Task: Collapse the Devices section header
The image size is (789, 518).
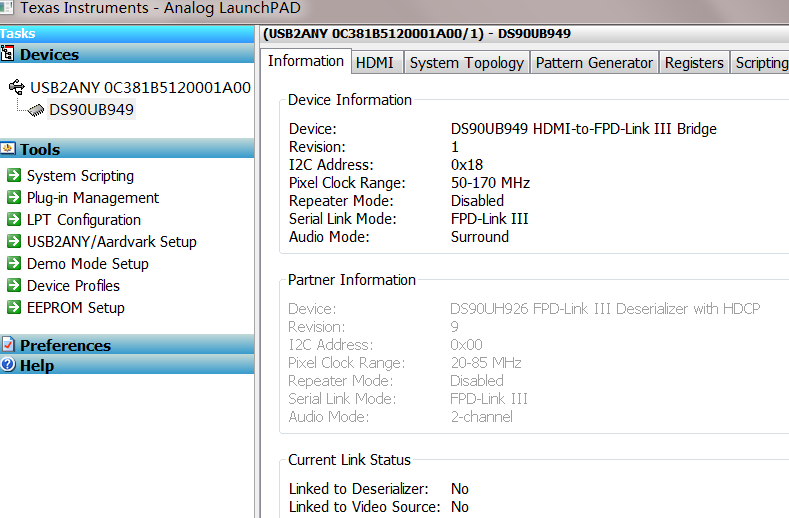Action: pos(127,53)
